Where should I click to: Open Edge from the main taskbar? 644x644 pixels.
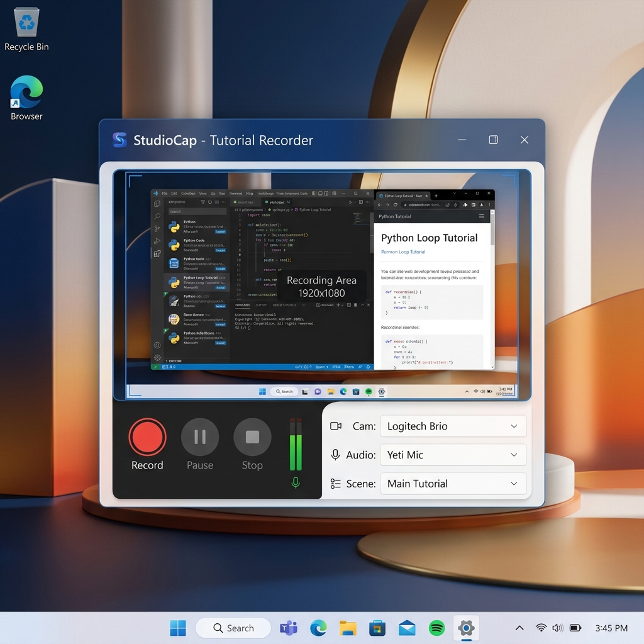click(318, 628)
